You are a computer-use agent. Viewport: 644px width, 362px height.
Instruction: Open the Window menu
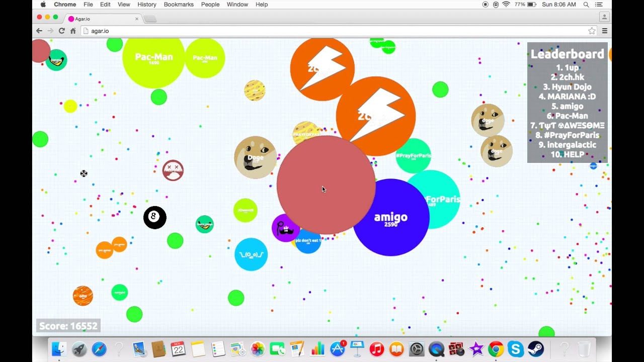tap(237, 5)
